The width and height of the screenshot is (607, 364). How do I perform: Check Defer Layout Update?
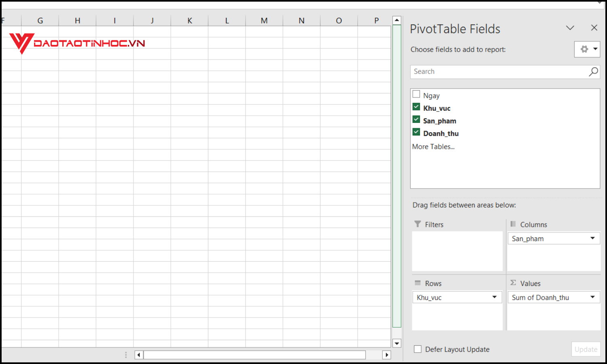coord(417,349)
